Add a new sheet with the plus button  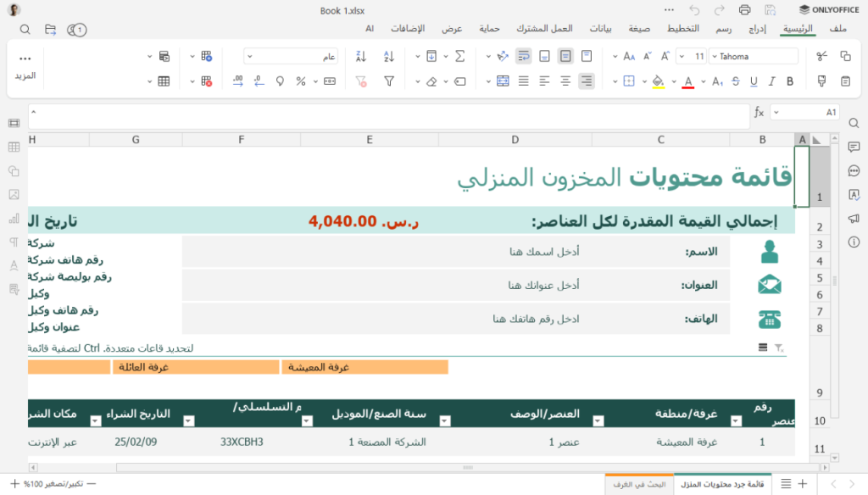tap(803, 483)
